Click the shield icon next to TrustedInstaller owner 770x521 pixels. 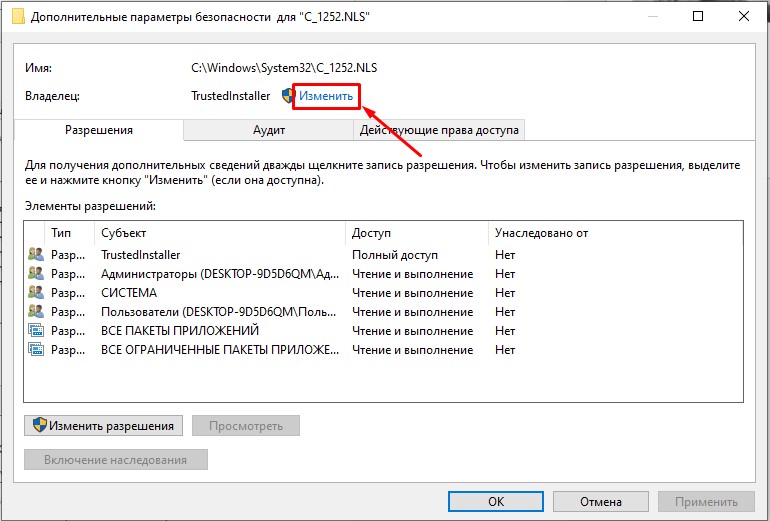click(x=287, y=96)
